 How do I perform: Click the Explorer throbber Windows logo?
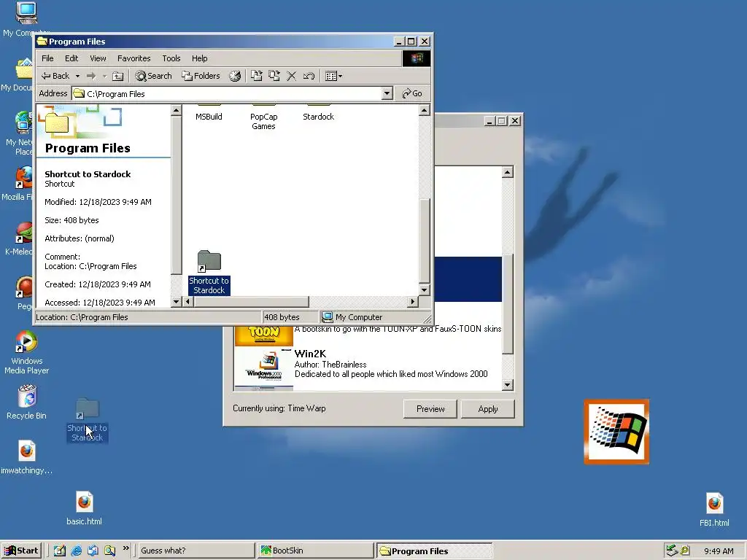pyautogui.click(x=417, y=58)
